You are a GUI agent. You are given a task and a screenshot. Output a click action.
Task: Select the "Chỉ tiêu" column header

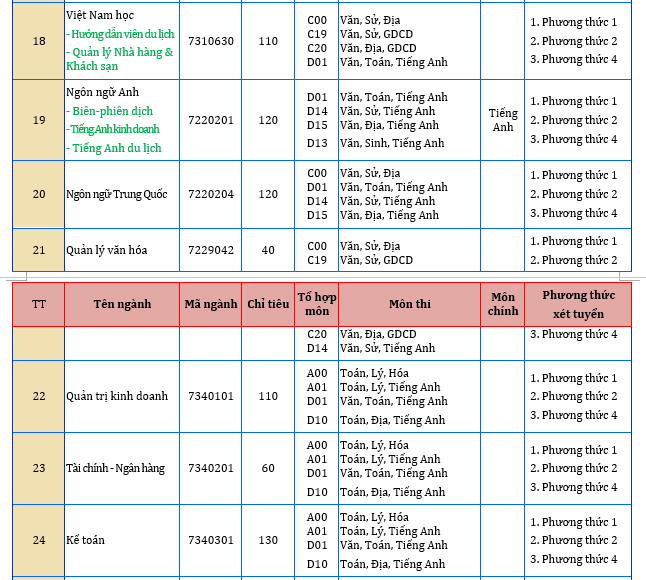[268, 304]
